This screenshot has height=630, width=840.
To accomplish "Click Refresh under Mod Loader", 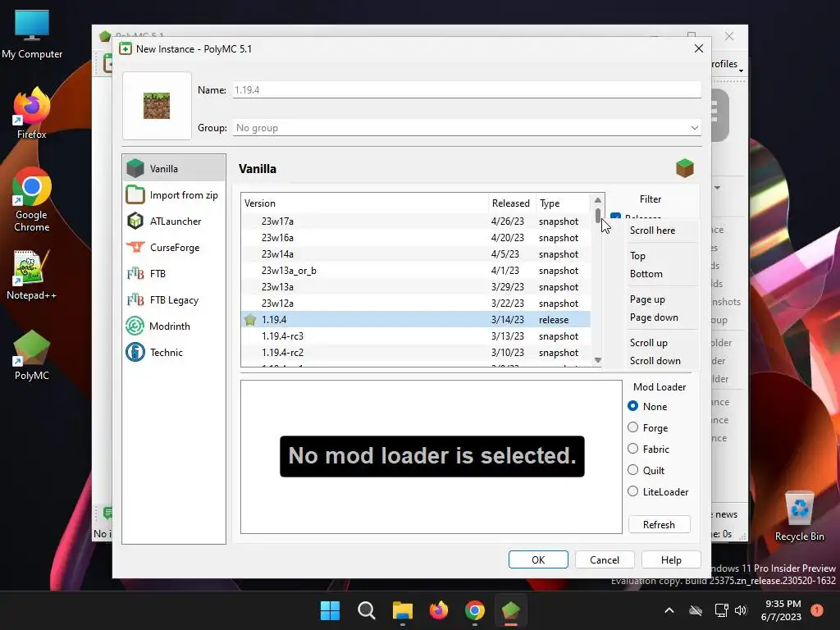I will [x=659, y=524].
